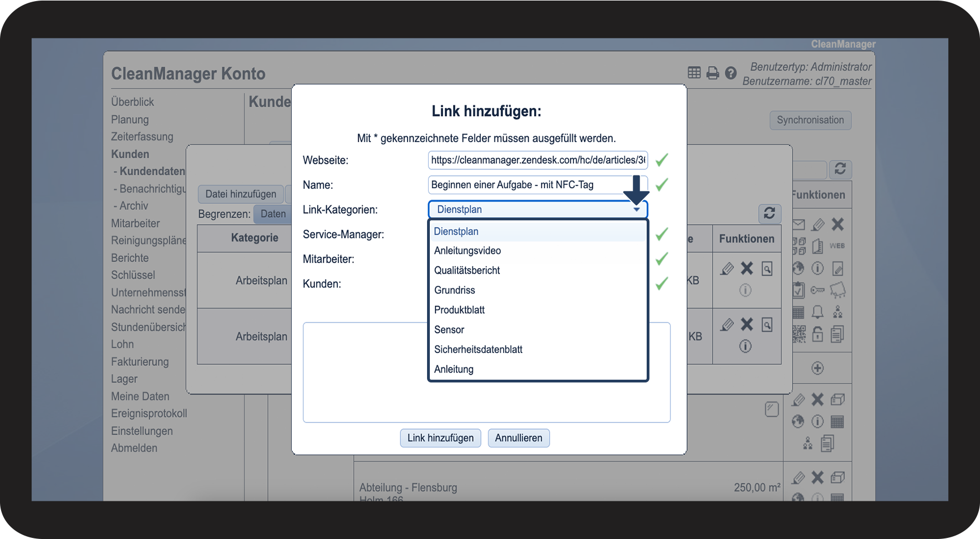Click the key icon in the functions column
980x539 pixels.
pyautogui.click(x=817, y=290)
